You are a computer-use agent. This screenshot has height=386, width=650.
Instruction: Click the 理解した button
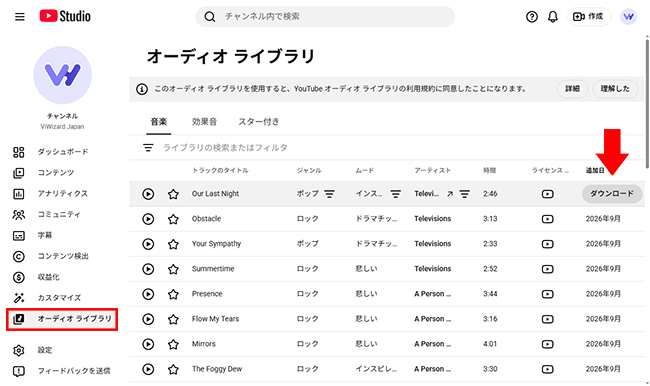tap(615, 89)
